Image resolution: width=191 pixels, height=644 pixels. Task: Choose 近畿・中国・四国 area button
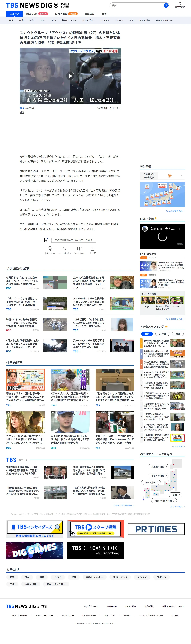pos(164,500)
